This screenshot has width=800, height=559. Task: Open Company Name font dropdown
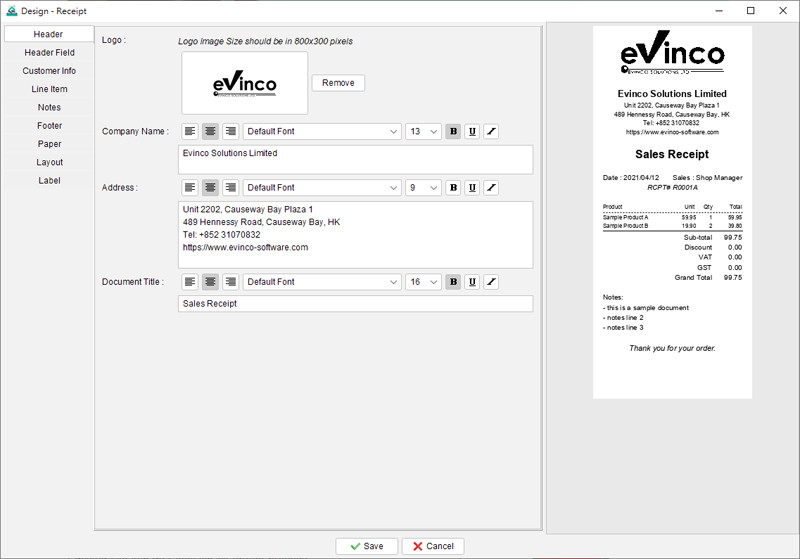pyautogui.click(x=322, y=131)
